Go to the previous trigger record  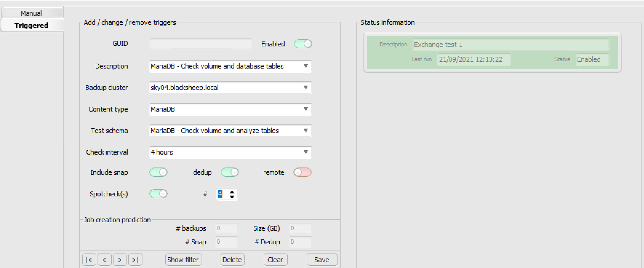(104, 260)
